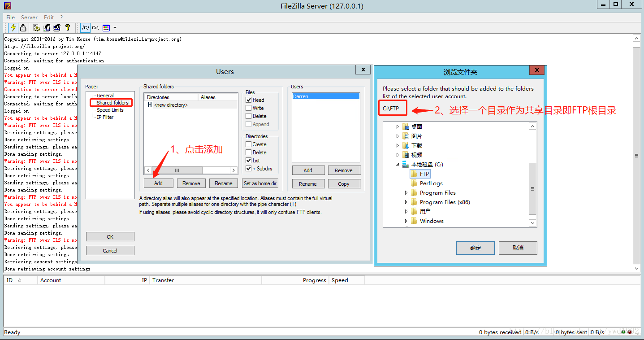Screen dimensions: 644x340
Task: Click the 图片 pictures folder icon
Action: pos(406,136)
